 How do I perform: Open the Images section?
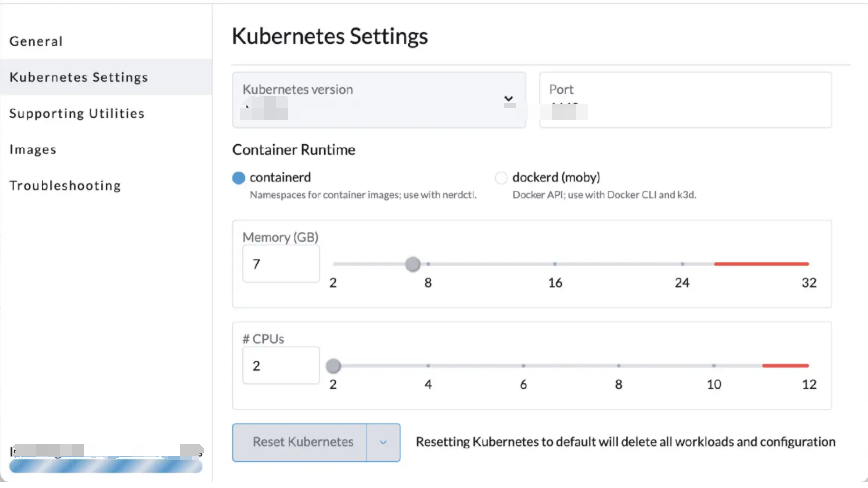point(33,149)
